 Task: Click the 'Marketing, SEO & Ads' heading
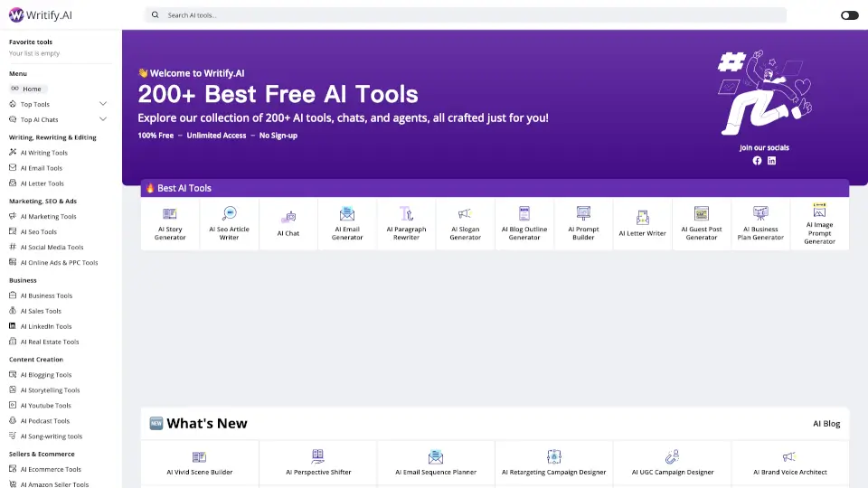pyautogui.click(x=42, y=202)
